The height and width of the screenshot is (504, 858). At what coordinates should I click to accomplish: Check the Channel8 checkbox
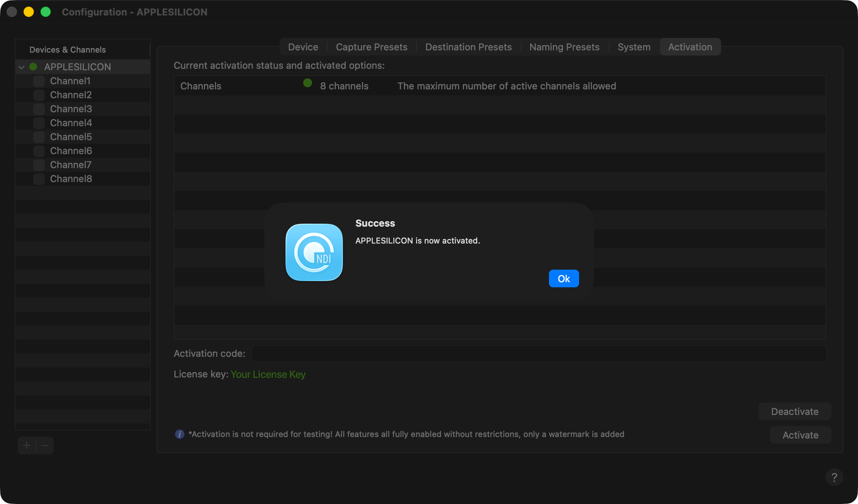[39, 179]
